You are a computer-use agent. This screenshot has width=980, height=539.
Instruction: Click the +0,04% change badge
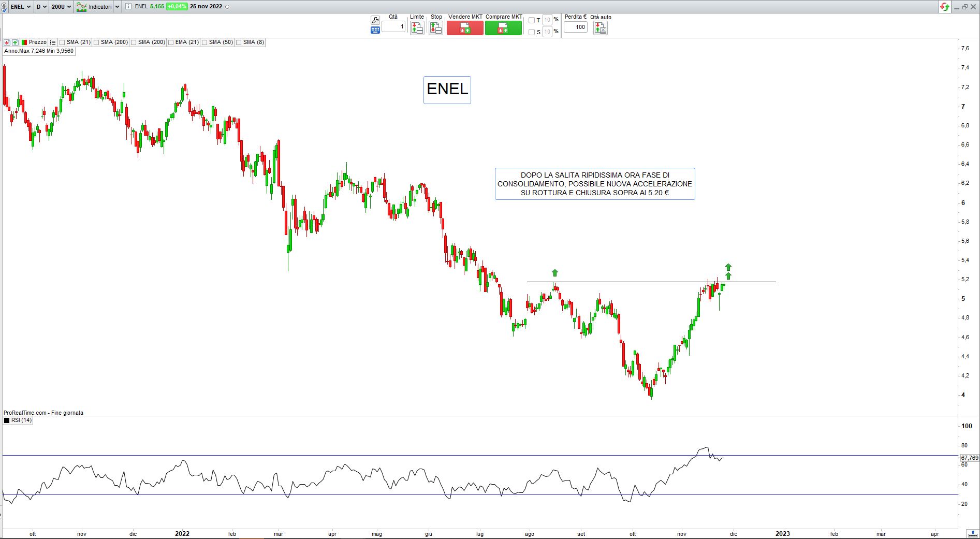tap(177, 7)
